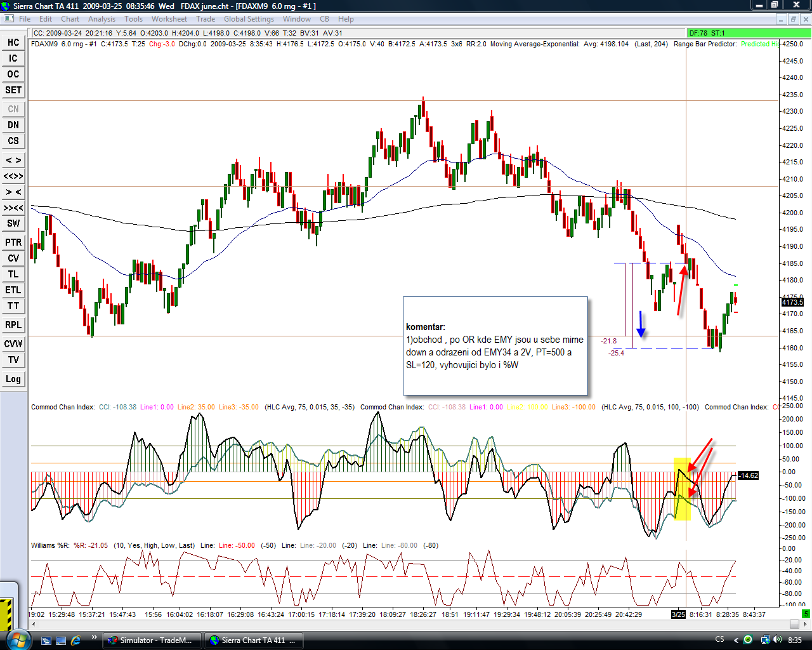The width and height of the screenshot is (812, 650).
Task: Click the document icon left of File menu
Action: 8,19
